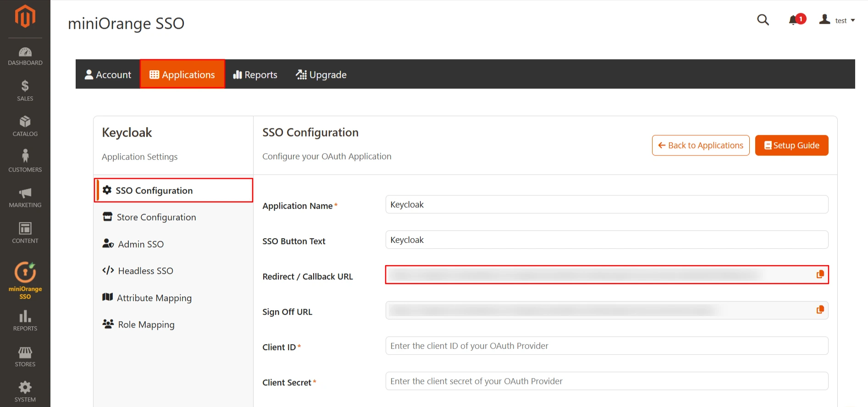
Task: Switch to the Applications tab
Action: 182,74
